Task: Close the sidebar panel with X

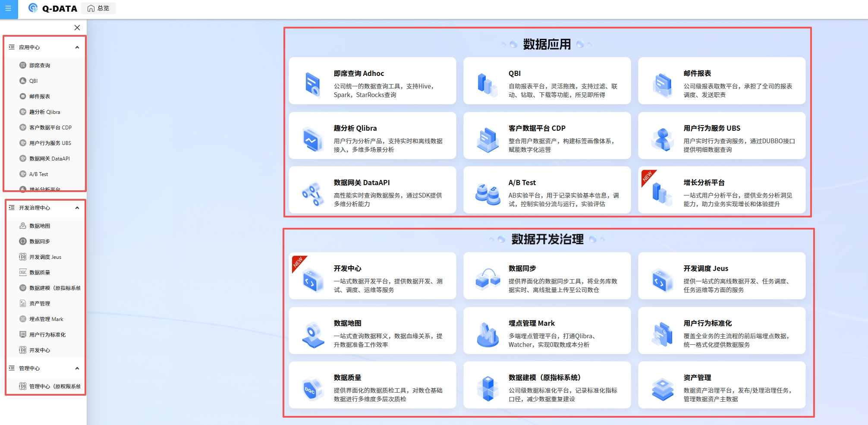Action: click(77, 28)
